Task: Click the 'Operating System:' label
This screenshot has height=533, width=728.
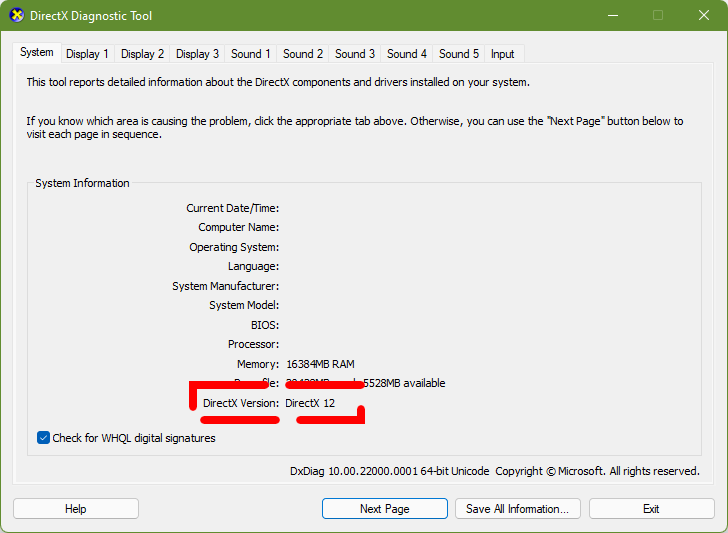Action: click(234, 247)
